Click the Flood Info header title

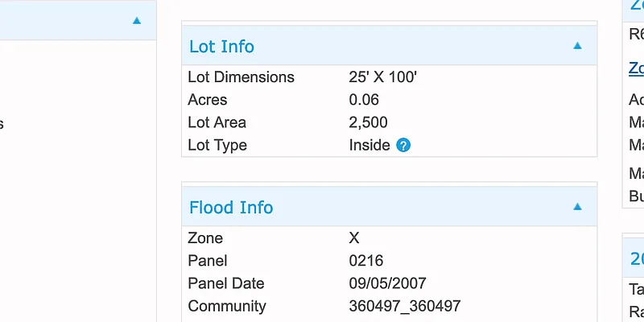(x=231, y=208)
